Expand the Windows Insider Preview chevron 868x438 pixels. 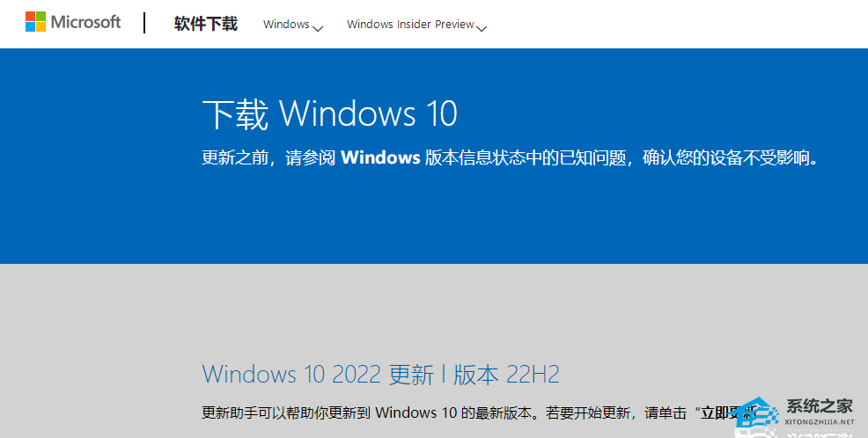(482, 27)
